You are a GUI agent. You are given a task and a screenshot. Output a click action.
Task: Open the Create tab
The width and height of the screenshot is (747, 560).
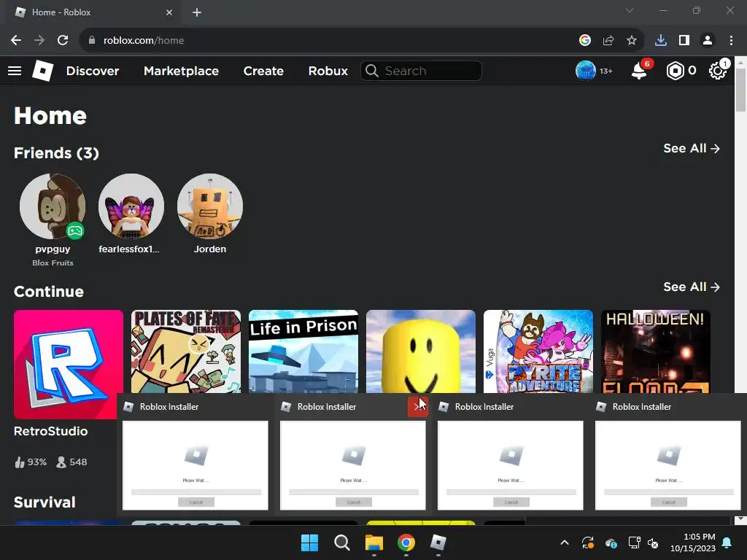tap(263, 71)
